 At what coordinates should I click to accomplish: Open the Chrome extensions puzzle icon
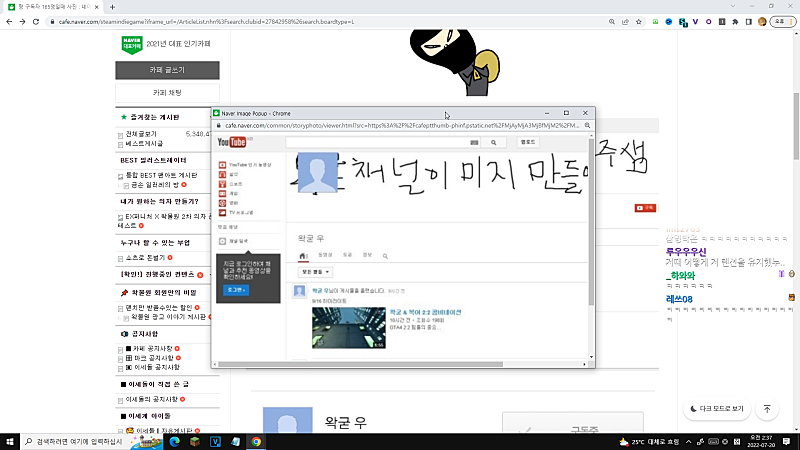(x=736, y=20)
